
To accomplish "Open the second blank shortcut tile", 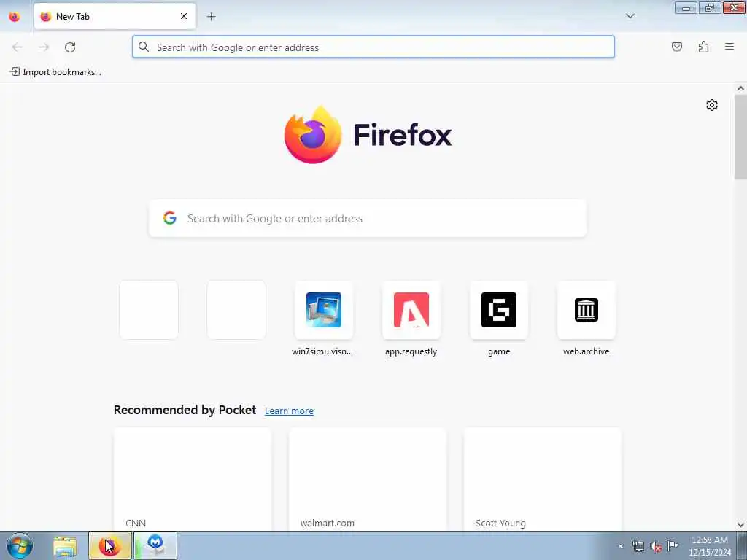I will [x=236, y=310].
